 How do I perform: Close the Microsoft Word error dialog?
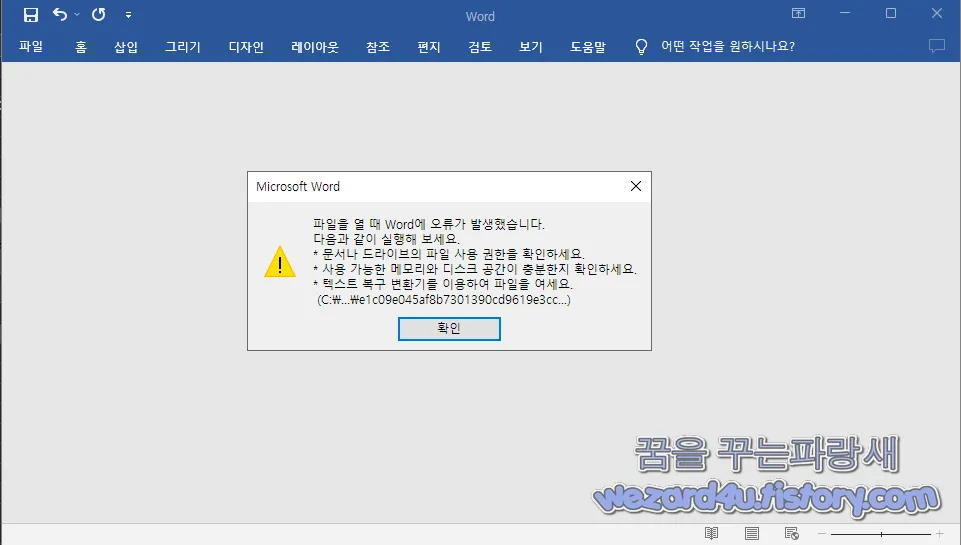(636, 186)
